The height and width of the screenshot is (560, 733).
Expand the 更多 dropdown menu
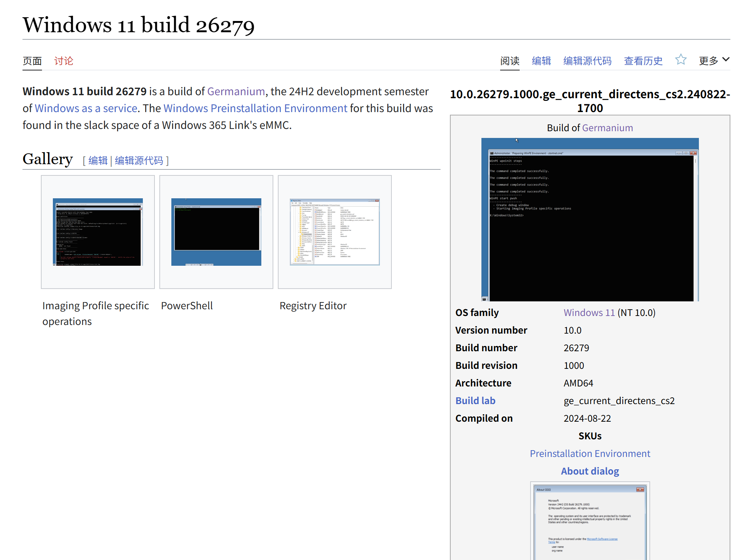pyautogui.click(x=714, y=60)
